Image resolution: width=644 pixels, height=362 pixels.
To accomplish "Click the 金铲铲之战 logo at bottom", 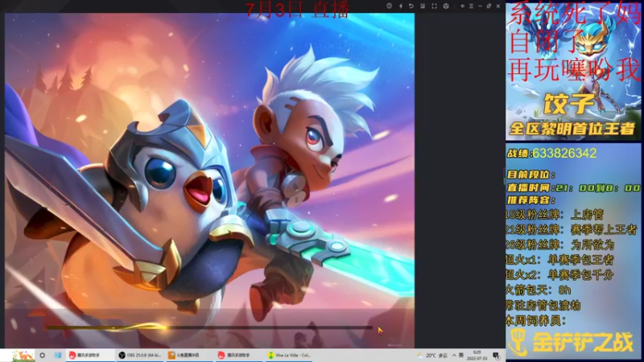I will (572, 343).
